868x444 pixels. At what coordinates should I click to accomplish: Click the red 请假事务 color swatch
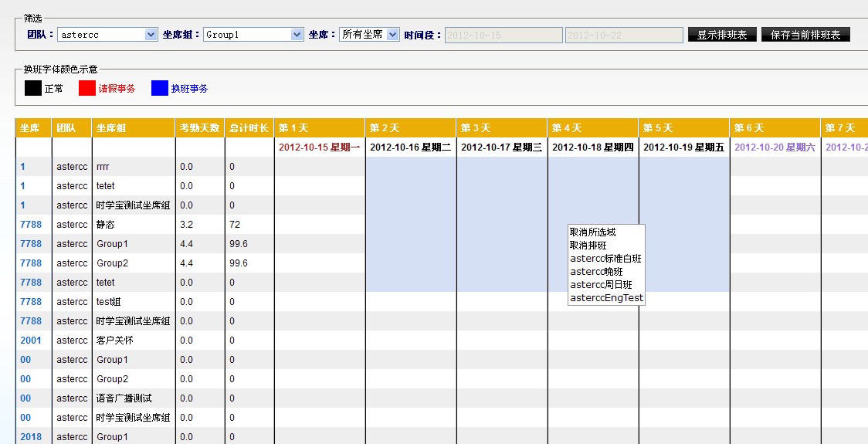point(87,88)
